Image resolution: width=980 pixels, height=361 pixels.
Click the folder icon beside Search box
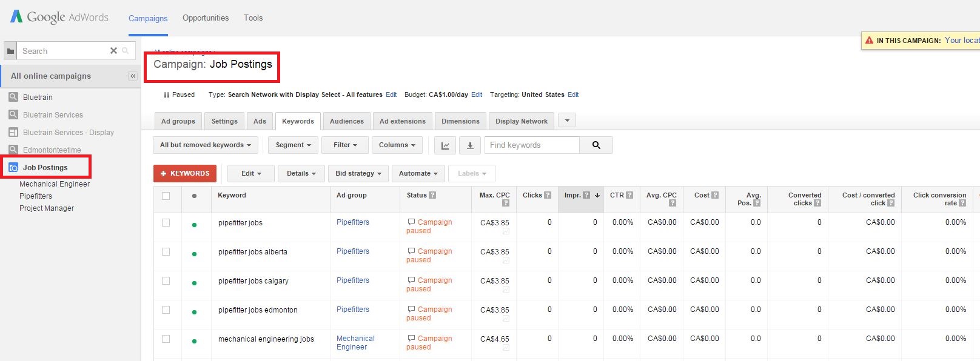pos(10,51)
